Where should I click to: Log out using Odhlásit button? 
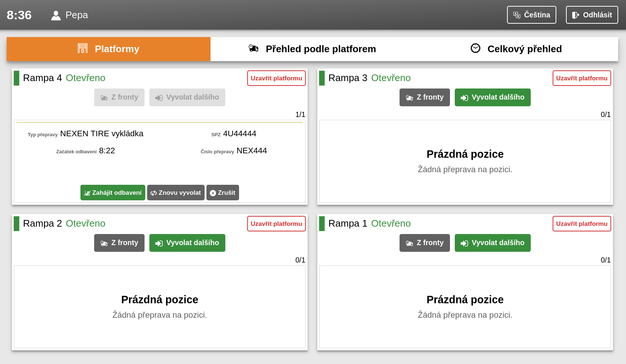point(592,15)
